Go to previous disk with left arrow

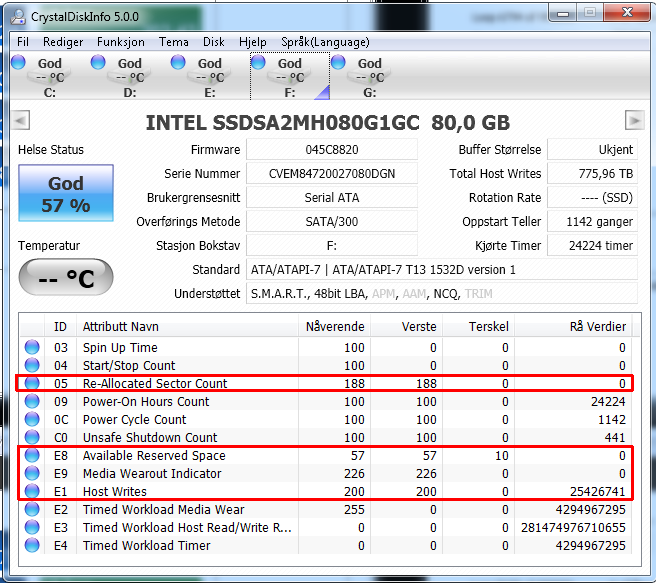click(20, 121)
